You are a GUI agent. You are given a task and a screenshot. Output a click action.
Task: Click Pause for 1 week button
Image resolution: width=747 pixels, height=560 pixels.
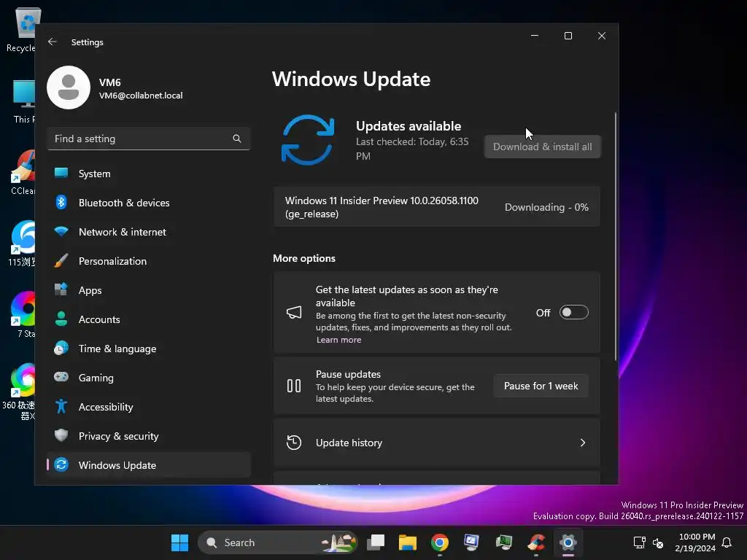click(541, 386)
